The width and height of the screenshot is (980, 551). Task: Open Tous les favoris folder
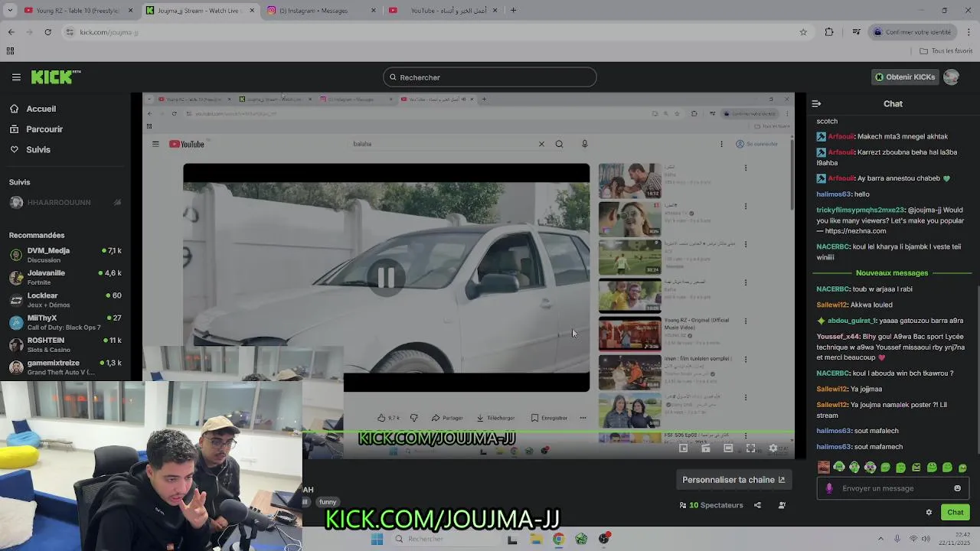tap(946, 51)
